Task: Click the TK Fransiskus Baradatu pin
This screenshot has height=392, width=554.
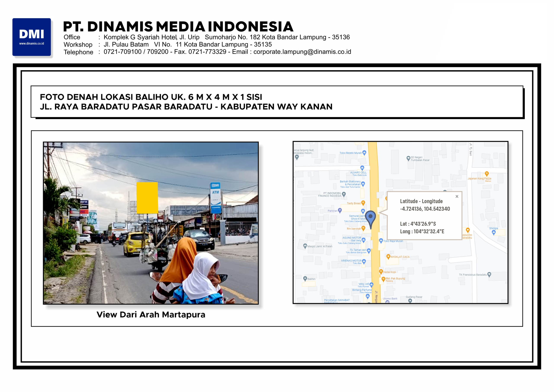Action: click(489, 274)
